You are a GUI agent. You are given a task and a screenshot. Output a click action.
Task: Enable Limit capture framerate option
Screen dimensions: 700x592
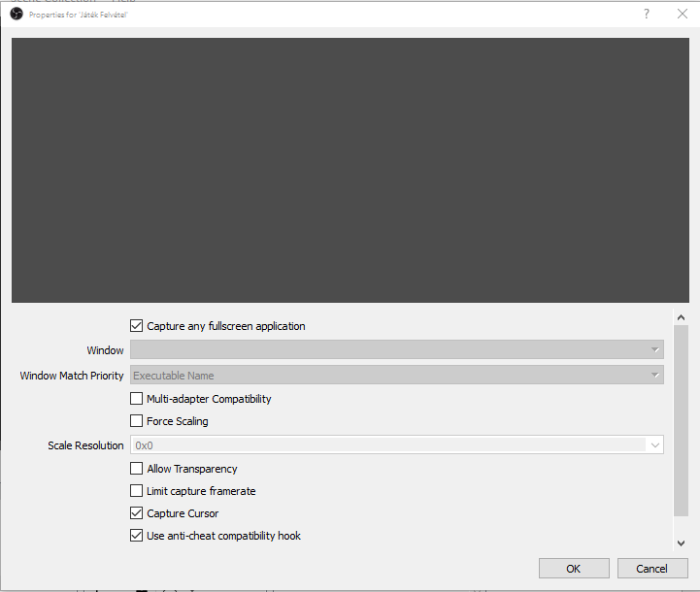click(136, 491)
